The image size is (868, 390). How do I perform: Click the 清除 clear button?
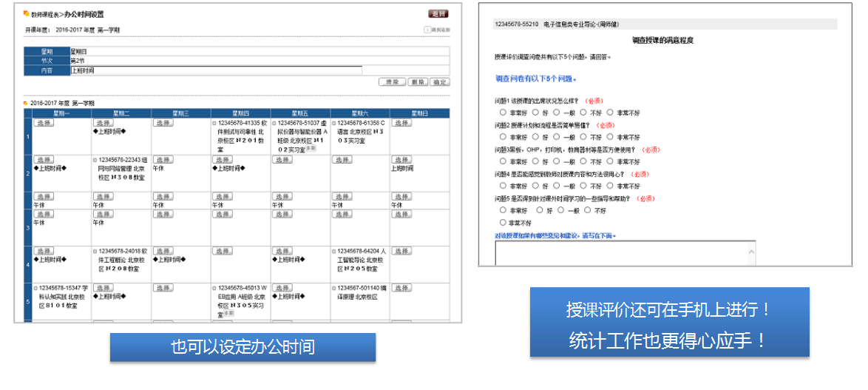coord(392,82)
